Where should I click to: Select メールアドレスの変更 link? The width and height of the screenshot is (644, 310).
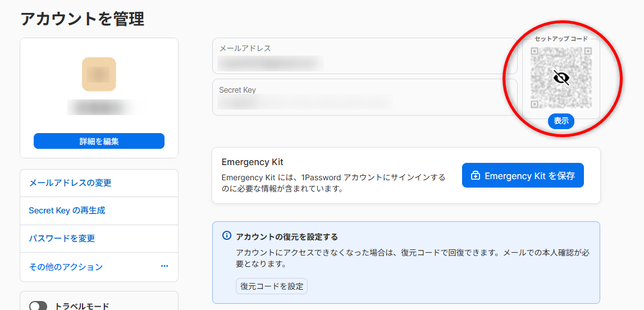(x=70, y=183)
